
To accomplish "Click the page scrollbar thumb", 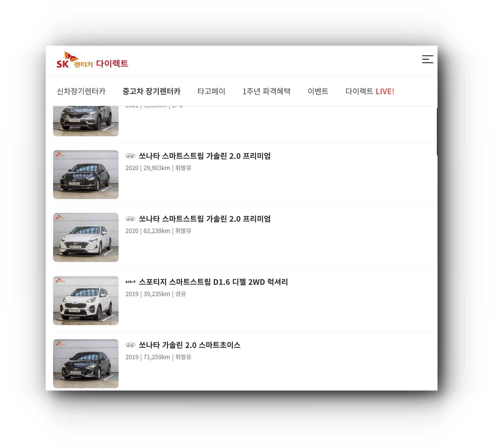I will tap(437, 131).
